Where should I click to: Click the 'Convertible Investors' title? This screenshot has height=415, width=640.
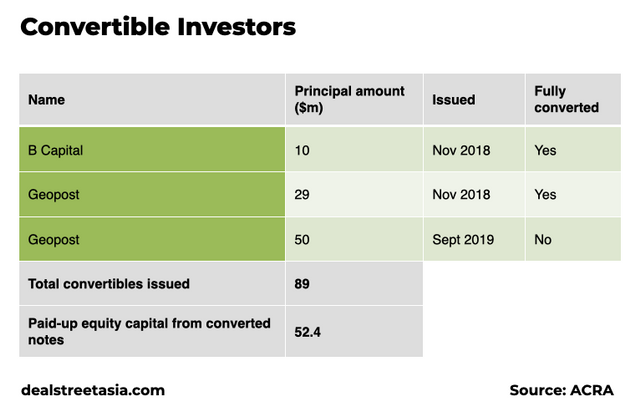158,27
